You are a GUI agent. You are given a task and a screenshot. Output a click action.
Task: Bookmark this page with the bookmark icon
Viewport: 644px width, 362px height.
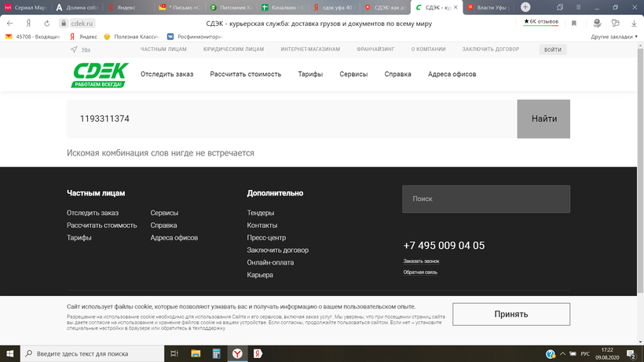pos(574,24)
